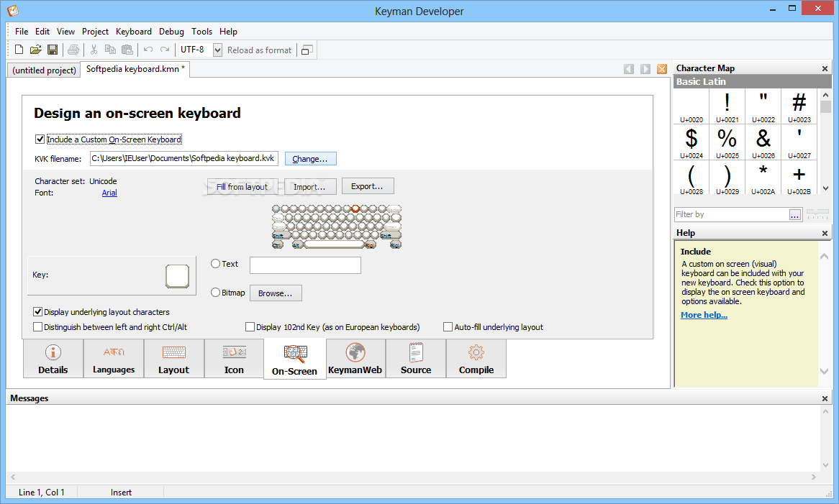Close the Character Map panel

(825, 68)
